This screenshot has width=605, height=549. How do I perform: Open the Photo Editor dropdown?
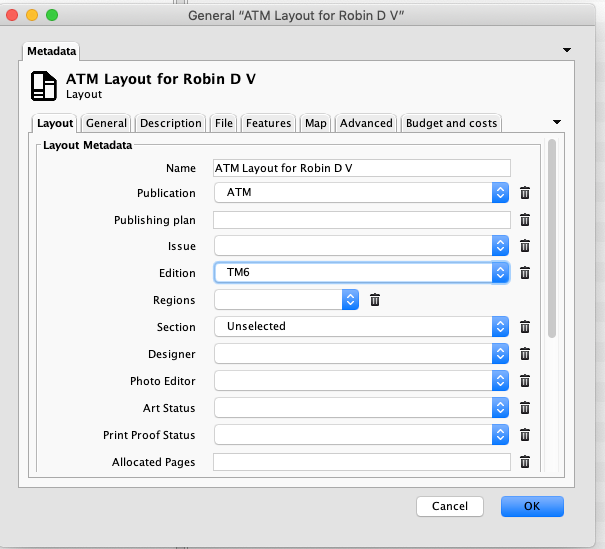361,381
